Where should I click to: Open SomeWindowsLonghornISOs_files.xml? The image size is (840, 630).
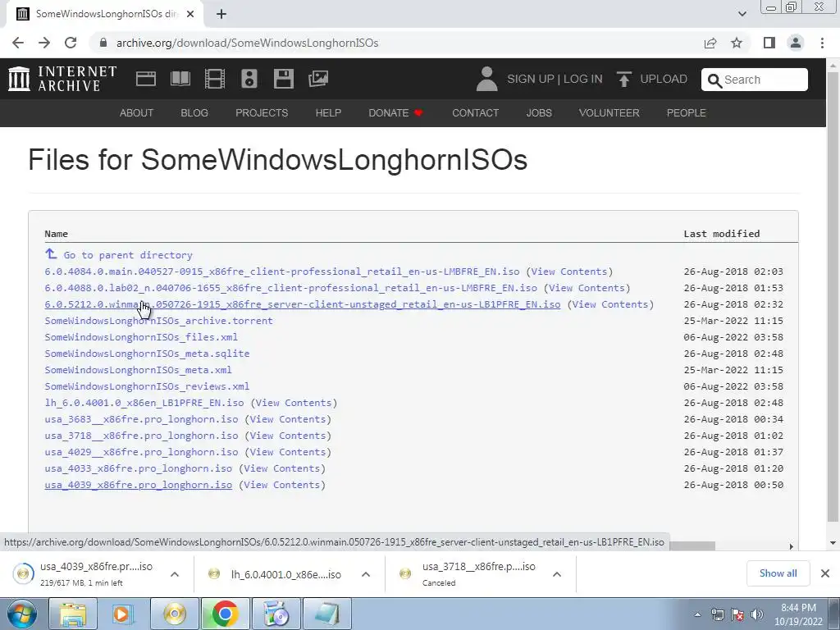(x=141, y=337)
